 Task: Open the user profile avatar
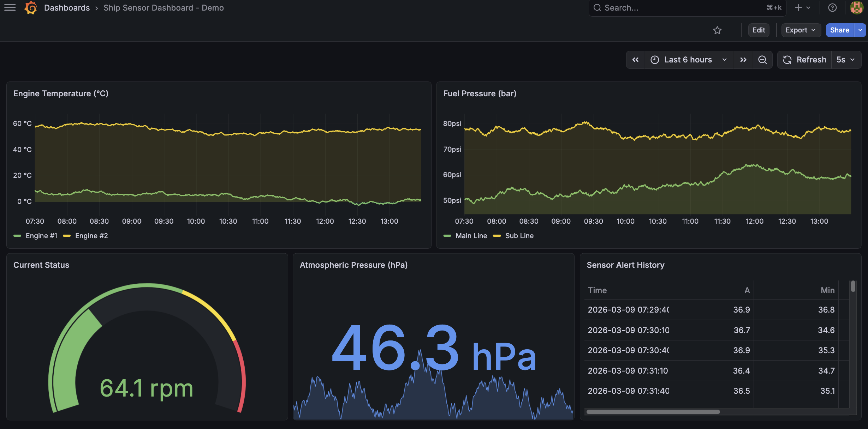[856, 8]
